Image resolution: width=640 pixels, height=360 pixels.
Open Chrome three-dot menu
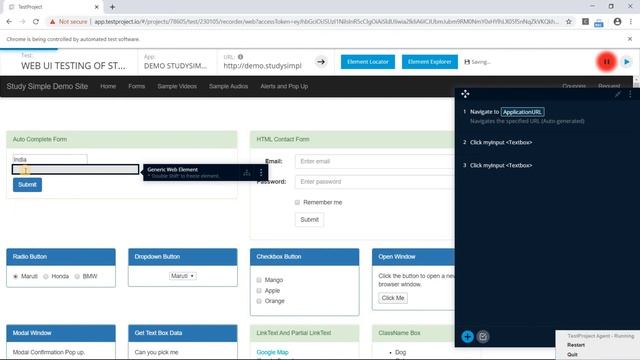[631, 22]
